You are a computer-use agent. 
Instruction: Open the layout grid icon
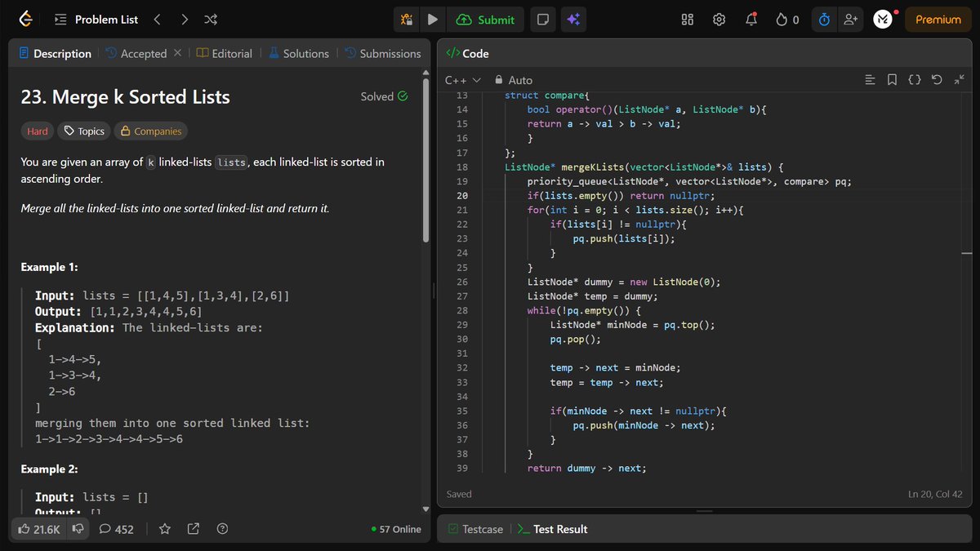tap(688, 20)
